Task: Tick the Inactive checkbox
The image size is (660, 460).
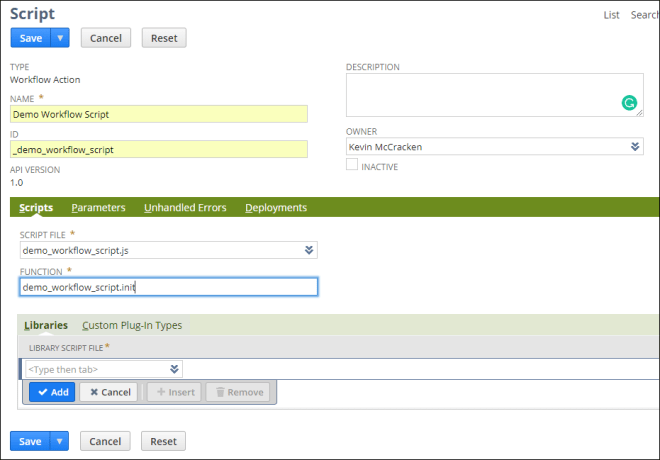Action: (x=352, y=166)
